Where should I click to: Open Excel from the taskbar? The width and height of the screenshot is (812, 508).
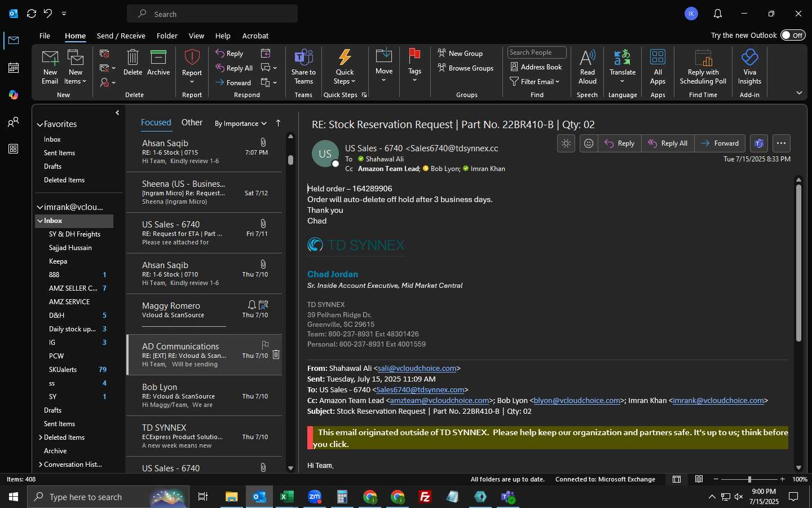pos(286,497)
